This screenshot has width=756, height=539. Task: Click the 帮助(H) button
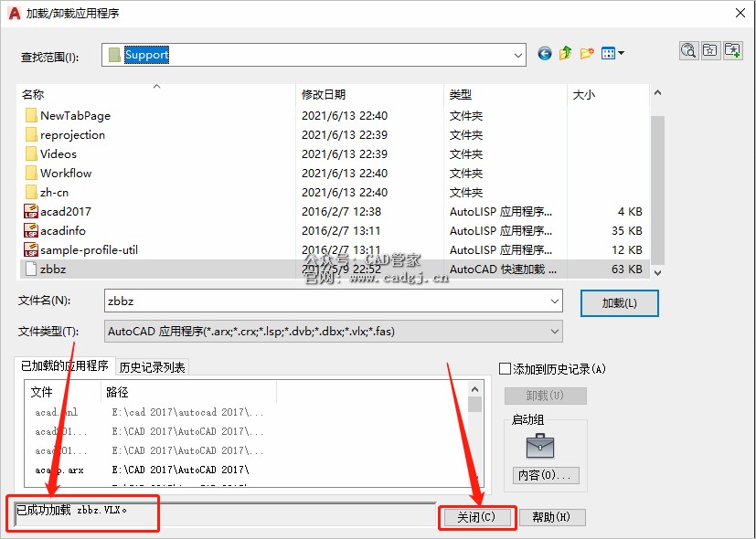point(551,517)
